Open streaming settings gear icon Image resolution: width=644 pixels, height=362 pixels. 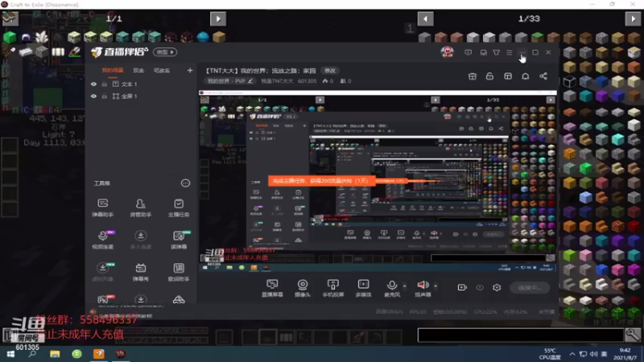[x=497, y=287]
